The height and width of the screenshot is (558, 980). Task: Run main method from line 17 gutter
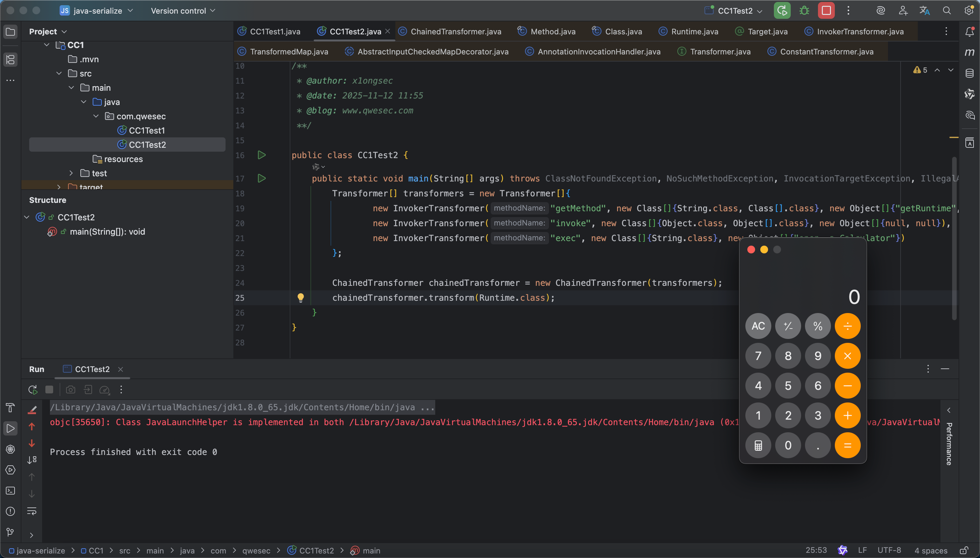coord(262,178)
